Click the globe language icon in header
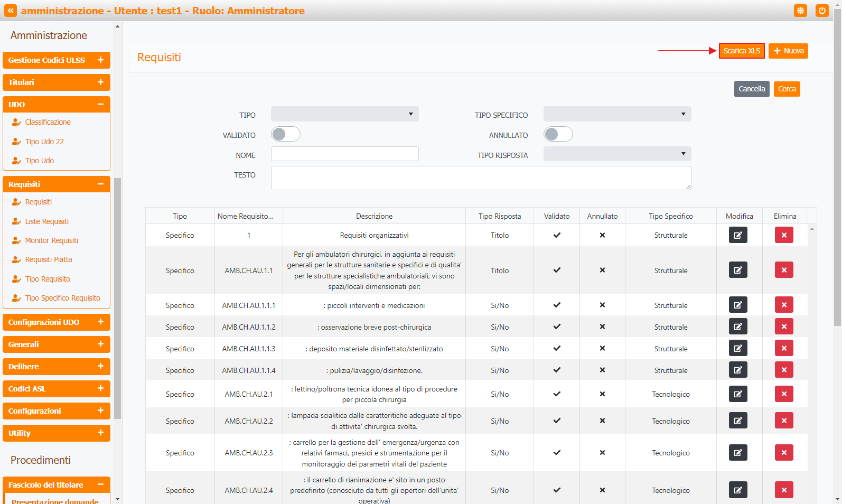Screen dimensions: 842x504 click(x=800, y=11)
